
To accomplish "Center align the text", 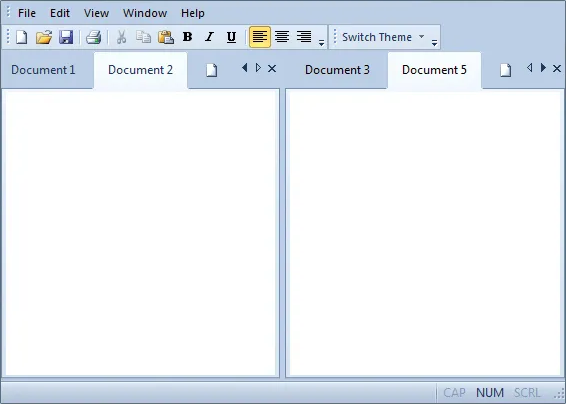I will pos(282,37).
